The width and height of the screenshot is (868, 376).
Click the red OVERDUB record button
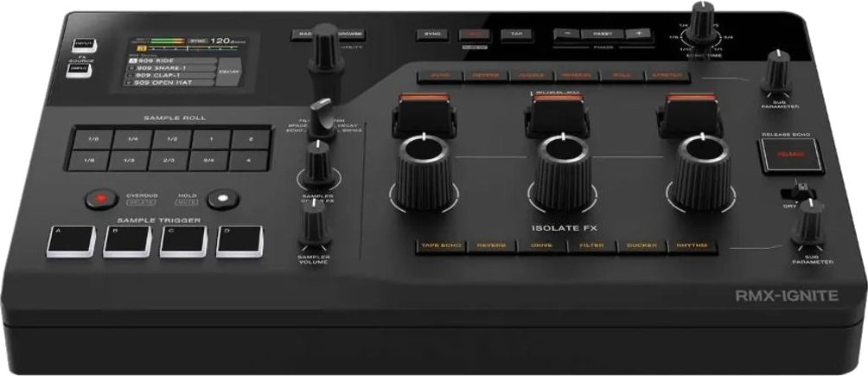(x=101, y=198)
